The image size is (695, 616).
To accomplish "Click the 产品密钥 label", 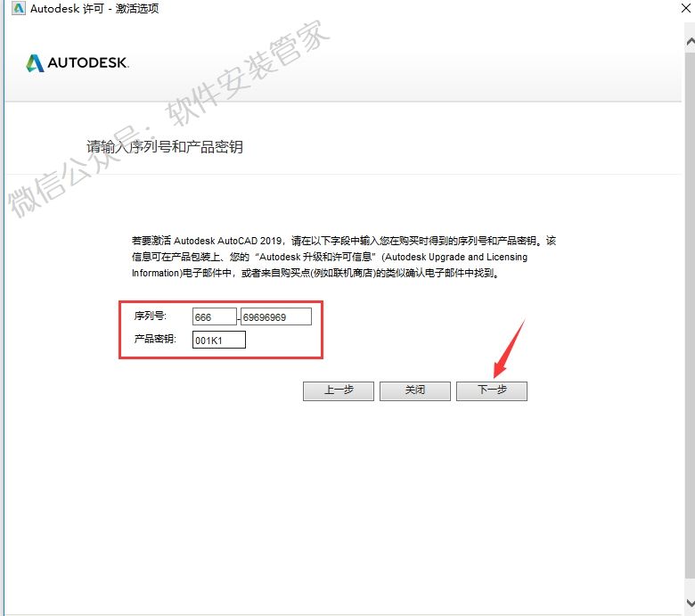I will [155, 340].
